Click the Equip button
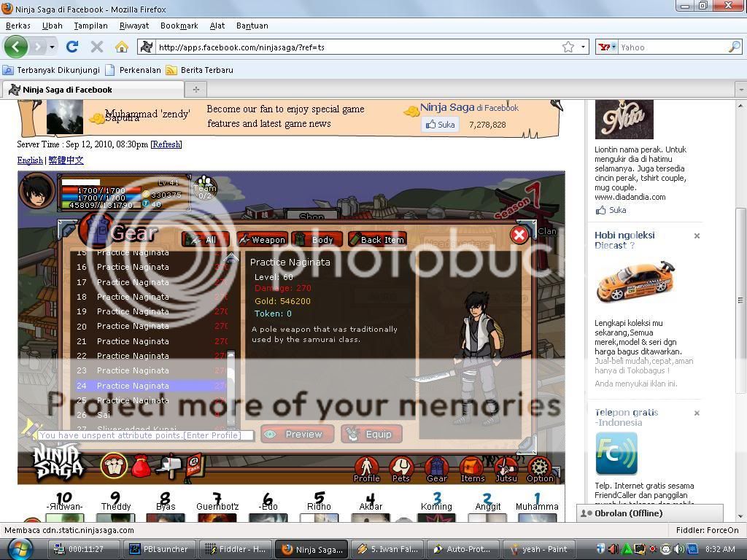 click(x=371, y=435)
